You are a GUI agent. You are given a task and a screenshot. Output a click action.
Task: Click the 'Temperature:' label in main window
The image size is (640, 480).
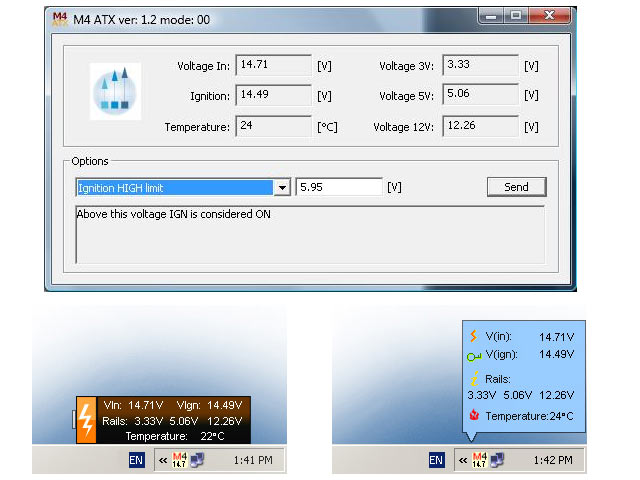197,127
